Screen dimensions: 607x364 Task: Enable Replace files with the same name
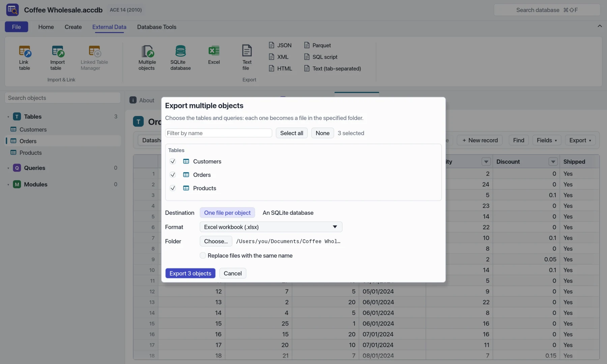(x=203, y=255)
